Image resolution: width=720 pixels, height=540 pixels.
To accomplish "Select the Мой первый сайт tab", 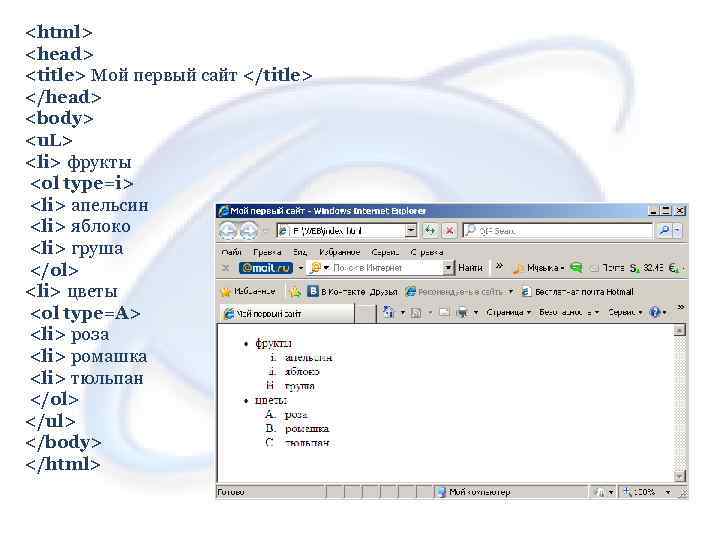I will click(x=287, y=314).
